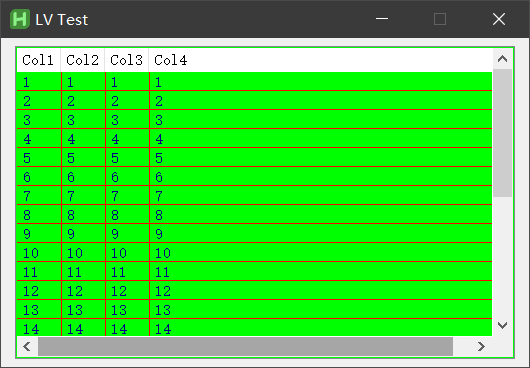Select cell 9 in Col4
Image resolution: width=530 pixels, height=368 pixels.
[321, 234]
